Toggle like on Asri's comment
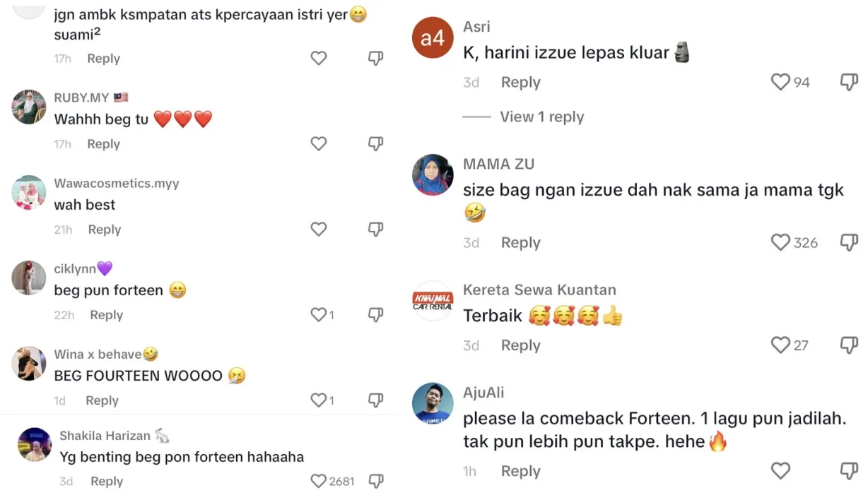Viewport: 868px width, 500px height. point(780,83)
